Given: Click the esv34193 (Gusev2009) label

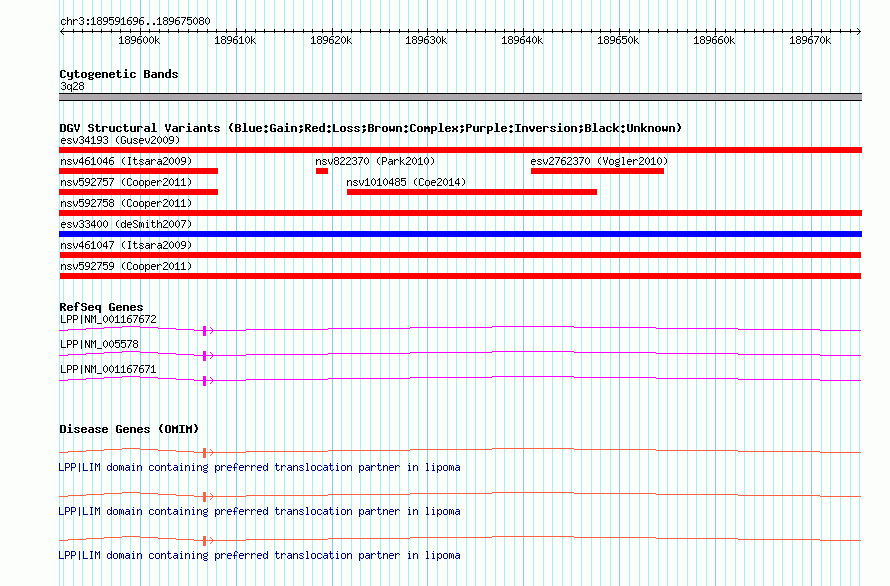Looking at the screenshot, I should pyautogui.click(x=120, y=140).
